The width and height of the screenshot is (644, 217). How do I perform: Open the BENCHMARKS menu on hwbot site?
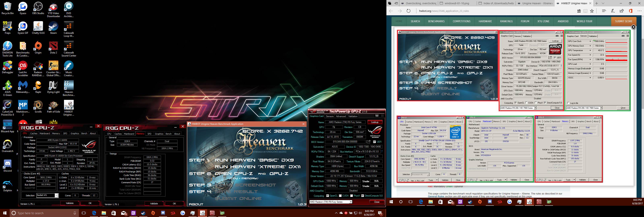point(436,21)
